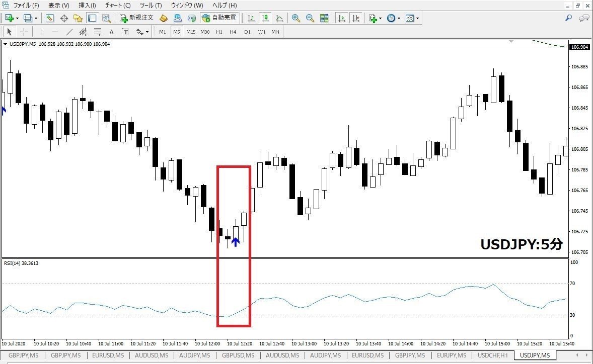Open the chat bubbles icon
The image size is (593, 364).
pos(584,18)
